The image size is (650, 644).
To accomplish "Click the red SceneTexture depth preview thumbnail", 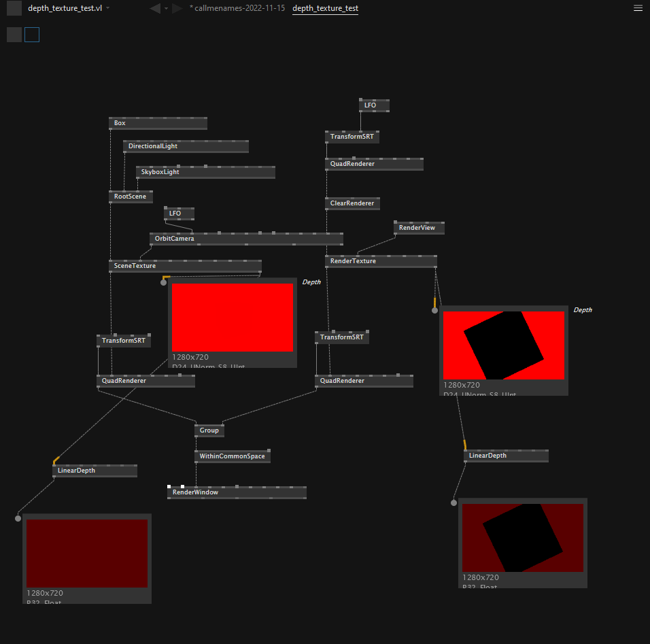I will point(233,318).
